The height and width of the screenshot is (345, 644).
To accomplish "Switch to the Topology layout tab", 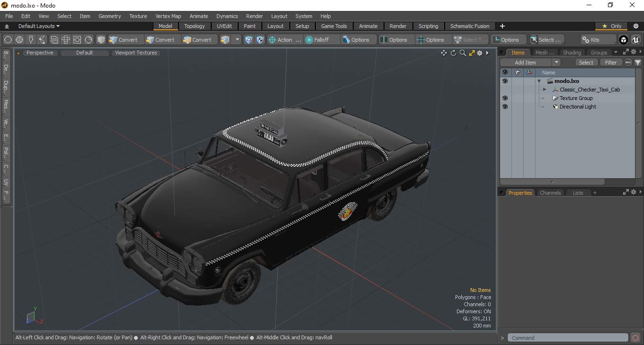I will click(195, 26).
